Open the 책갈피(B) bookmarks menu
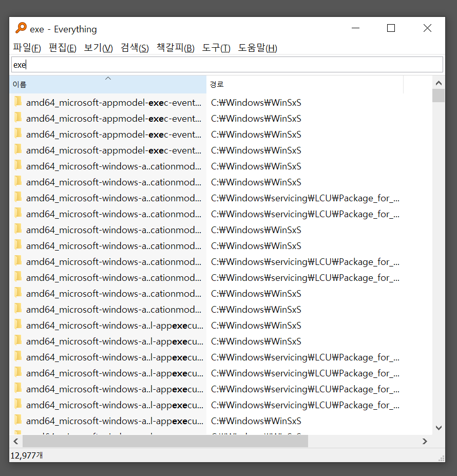This screenshot has width=457, height=476. (x=175, y=48)
